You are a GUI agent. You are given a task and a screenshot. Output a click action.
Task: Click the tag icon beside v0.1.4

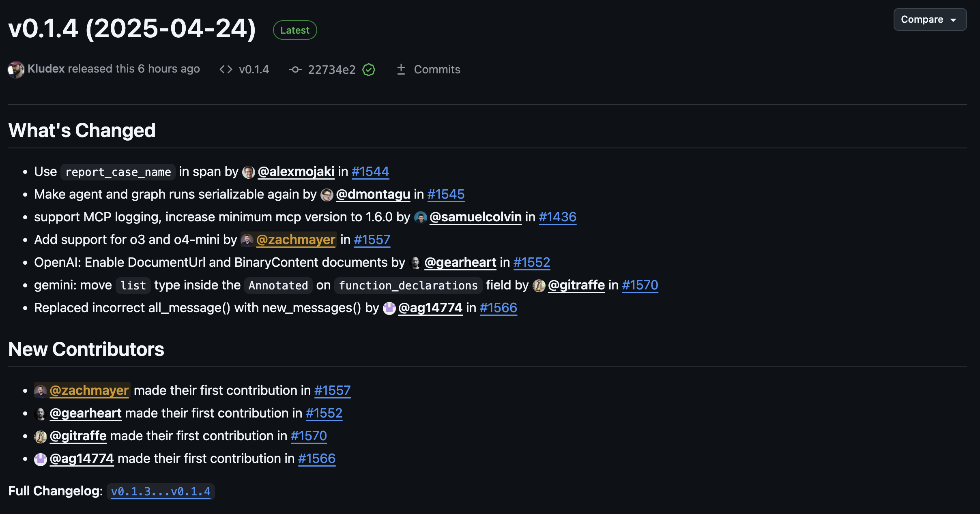click(226, 69)
